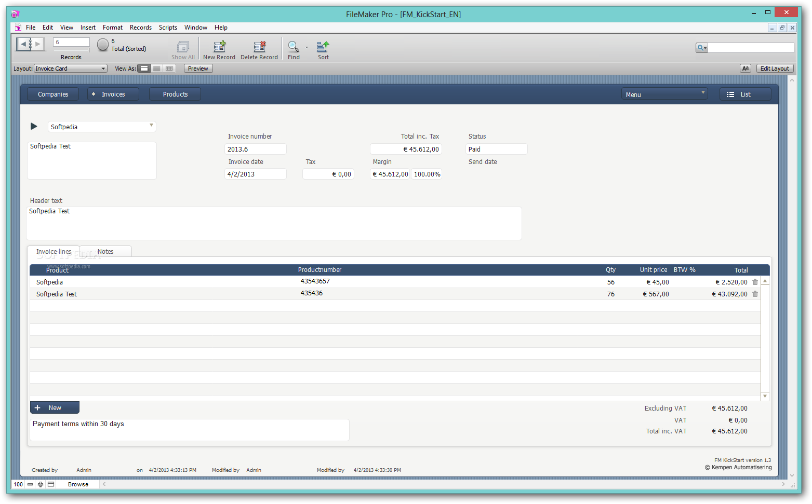Sort records using the Sort icon
Viewport: 812px width, 504px height.
(323, 47)
